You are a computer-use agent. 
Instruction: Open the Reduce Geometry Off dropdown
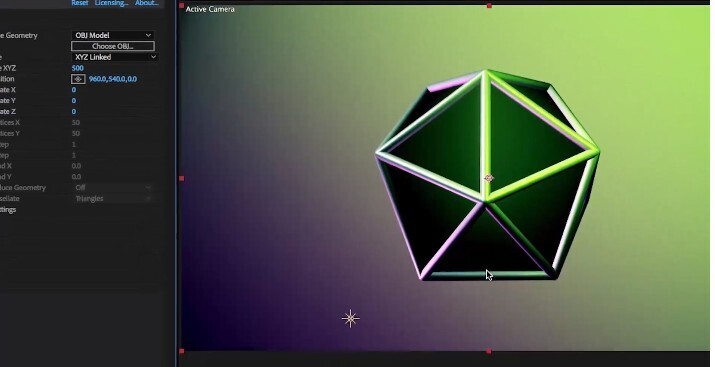coord(113,188)
